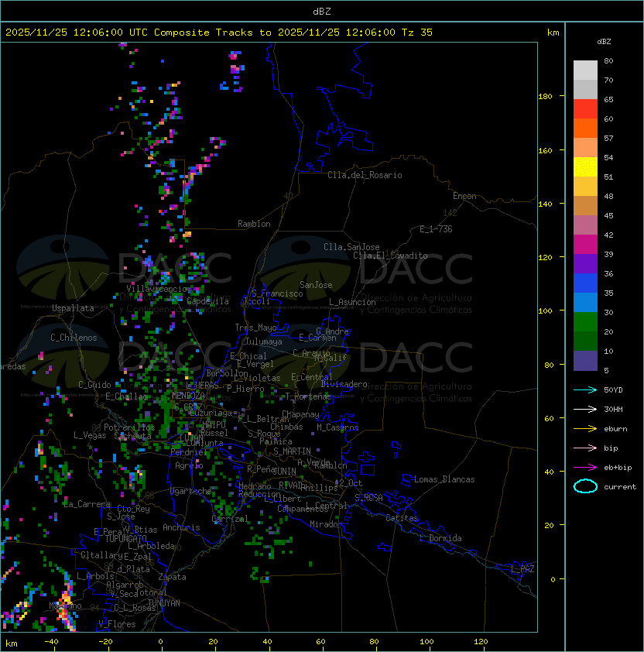
Task: Click the 'km' label at bottom left
Action: click(x=12, y=643)
